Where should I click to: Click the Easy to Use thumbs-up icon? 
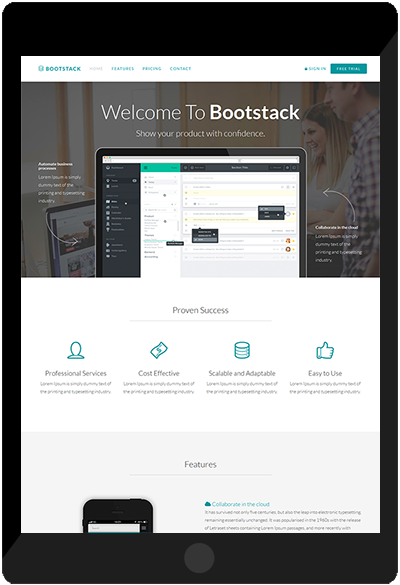point(325,350)
